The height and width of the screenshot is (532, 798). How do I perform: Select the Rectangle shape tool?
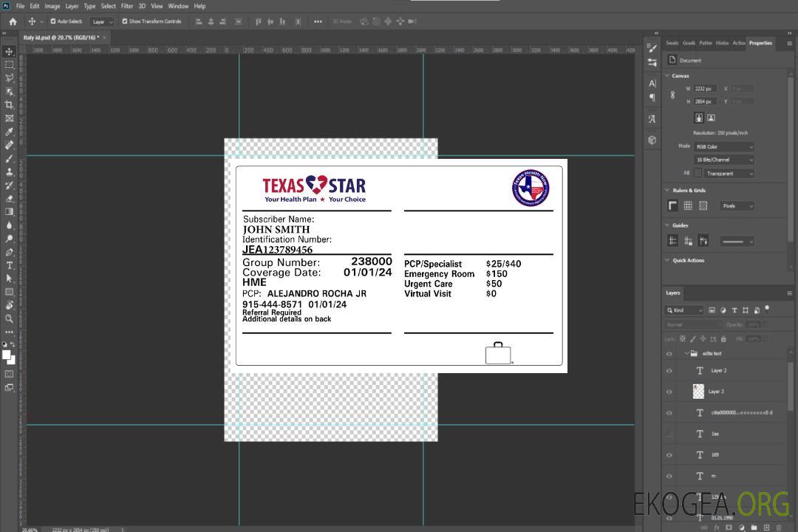9,292
